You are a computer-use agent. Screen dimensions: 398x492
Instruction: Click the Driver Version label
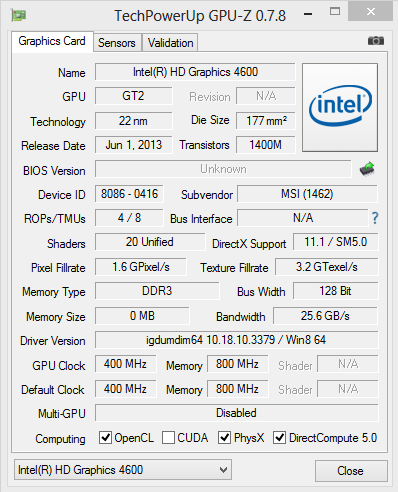[53, 341]
